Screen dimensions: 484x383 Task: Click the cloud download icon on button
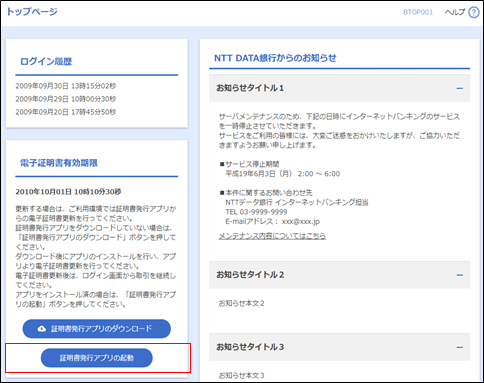[42, 329]
